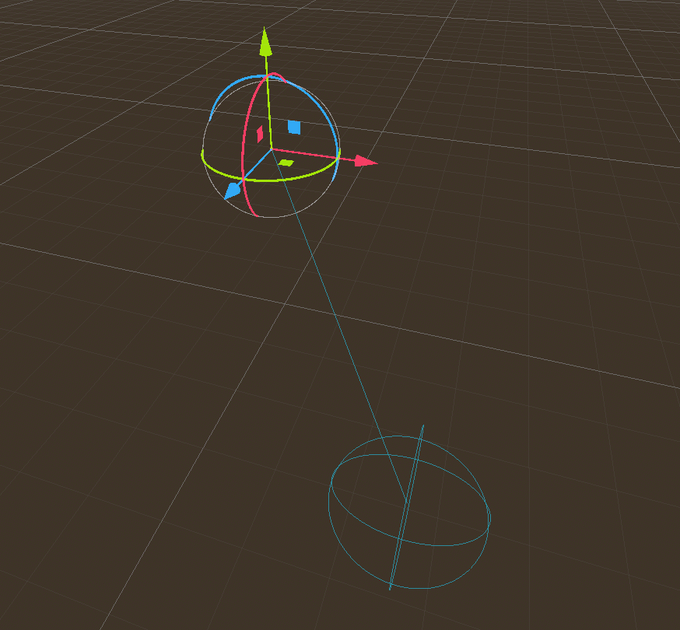Viewport: 680px width, 630px height.
Task: Select the green square plane handle
Action: (286, 163)
